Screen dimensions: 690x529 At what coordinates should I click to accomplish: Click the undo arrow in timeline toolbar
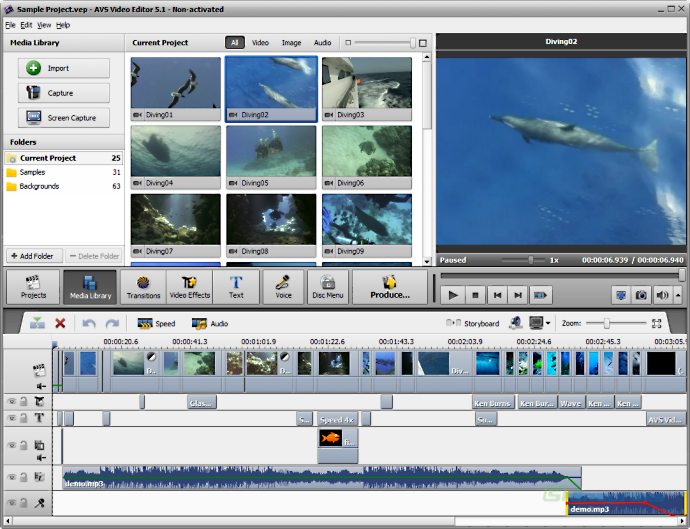[x=89, y=323]
